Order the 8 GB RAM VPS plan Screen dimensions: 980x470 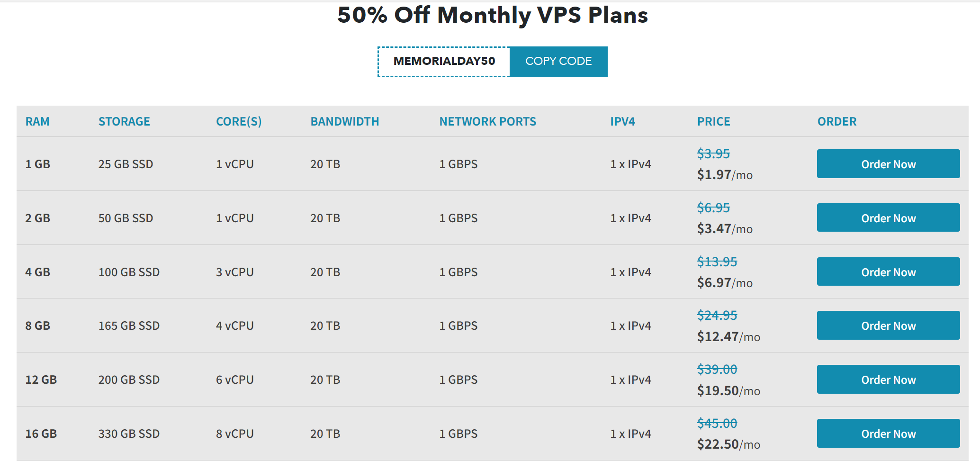[888, 325]
